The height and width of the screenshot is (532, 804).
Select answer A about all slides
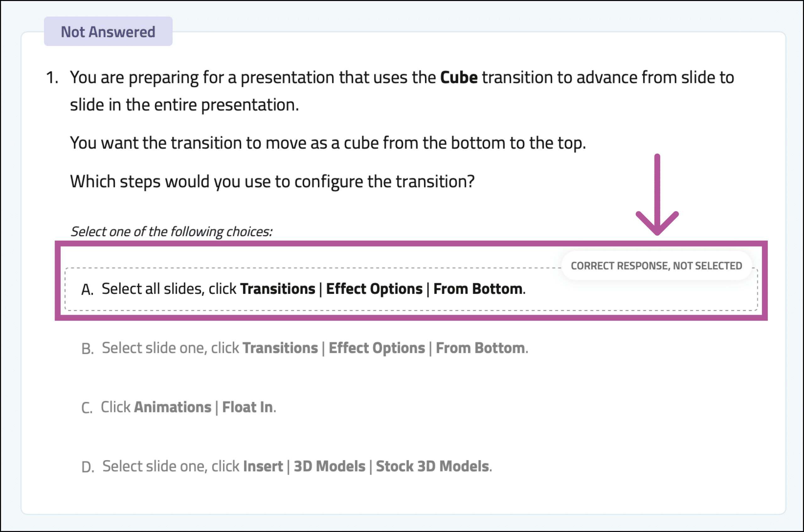tap(411, 289)
